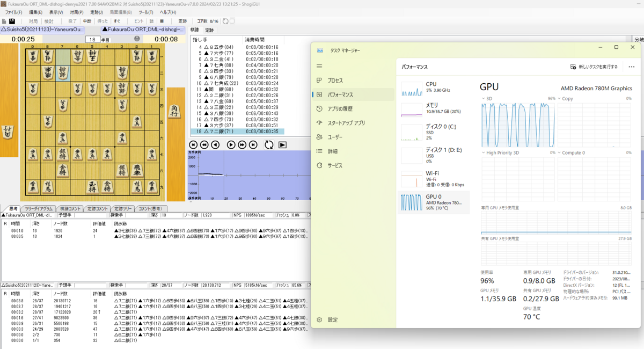Screen dimensions: 644x349
Task: Click 新しいタスクを実行する in Task Manager
Action: coord(594,67)
